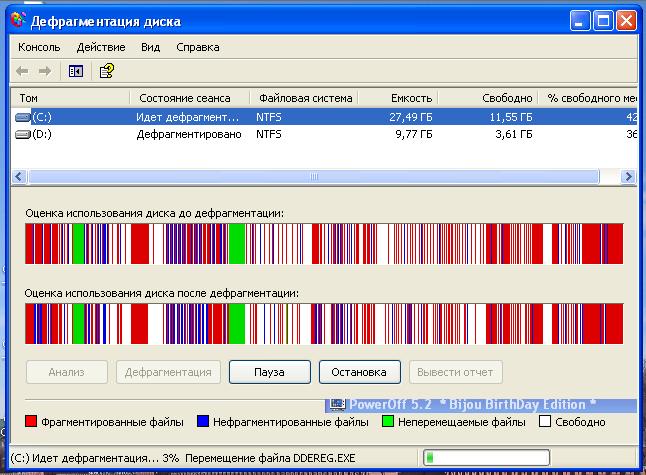This screenshot has height=475, width=646.
Task: Sort by the Емкость column header
Action: pyautogui.click(x=398, y=98)
